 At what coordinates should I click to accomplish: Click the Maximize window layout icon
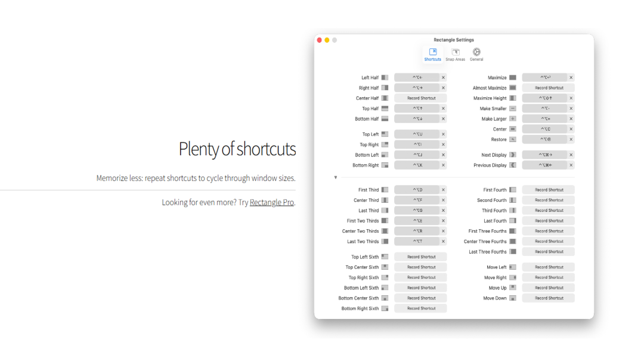click(x=512, y=78)
